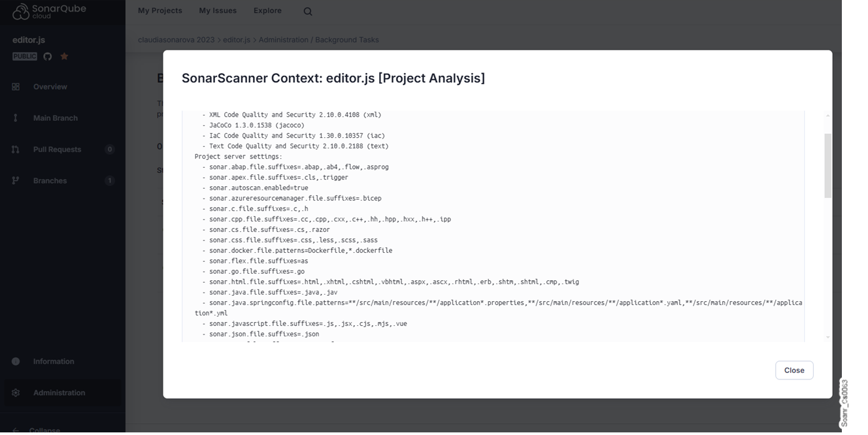This screenshot has height=435, width=868.
Task: Close the SonarScanner Context dialog
Action: 793,370
